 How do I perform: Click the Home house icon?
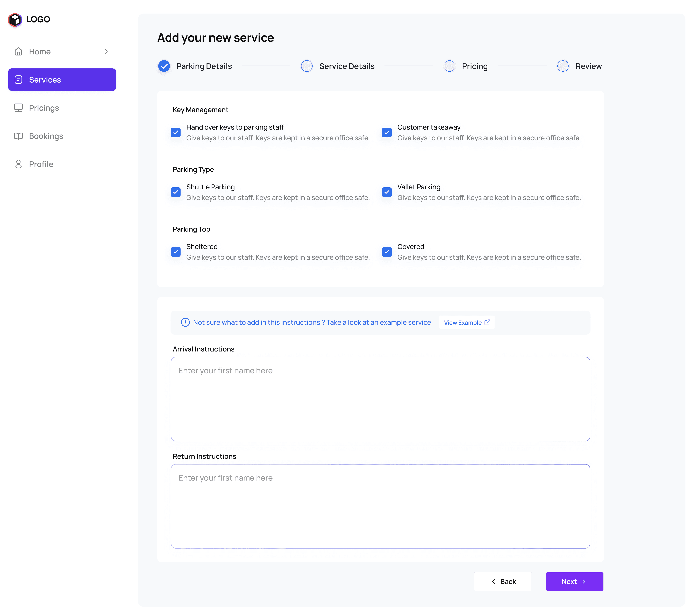pyautogui.click(x=18, y=52)
